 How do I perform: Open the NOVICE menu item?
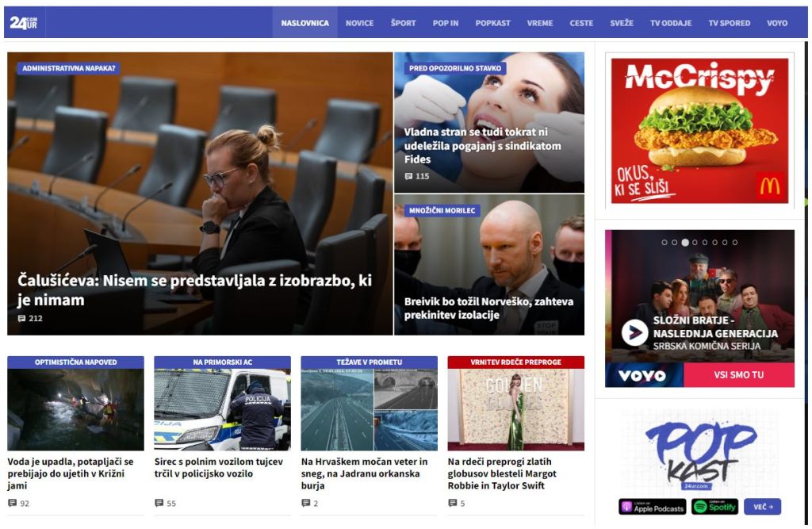[359, 23]
